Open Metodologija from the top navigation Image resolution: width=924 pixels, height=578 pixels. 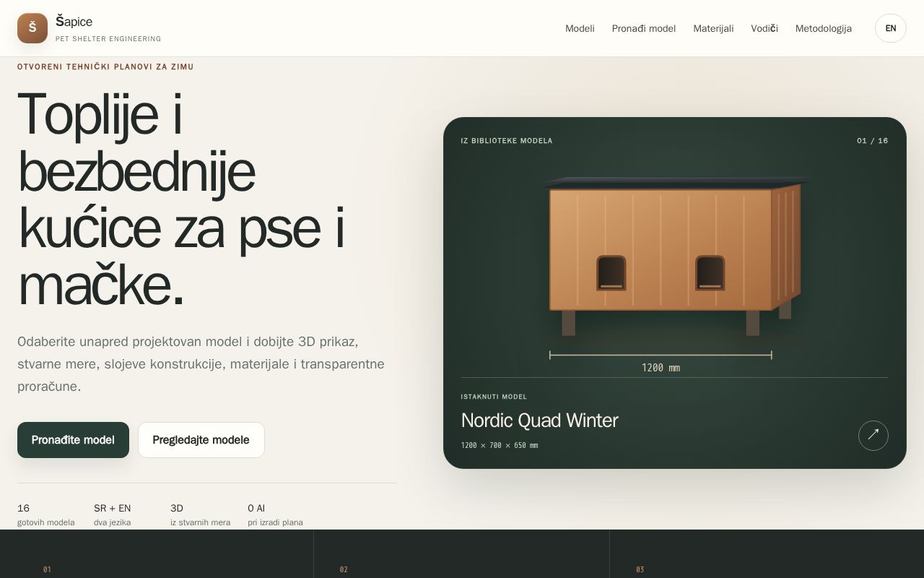[824, 28]
